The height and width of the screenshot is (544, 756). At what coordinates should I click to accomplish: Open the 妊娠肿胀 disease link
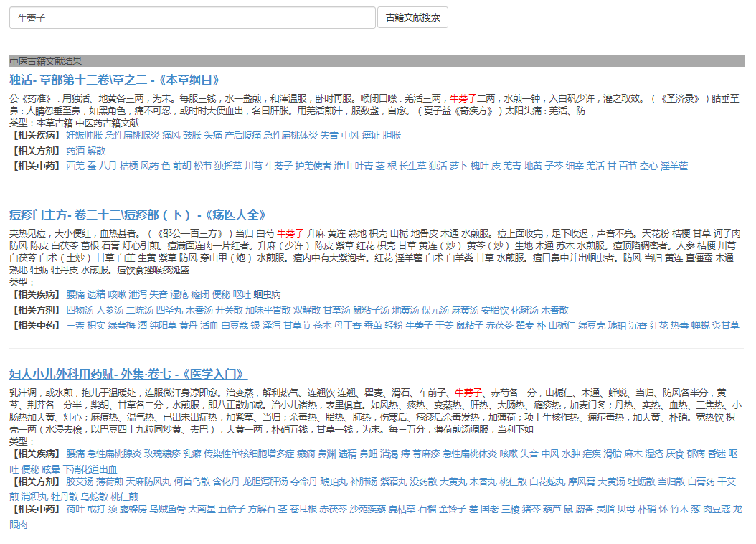pos(85,135)
